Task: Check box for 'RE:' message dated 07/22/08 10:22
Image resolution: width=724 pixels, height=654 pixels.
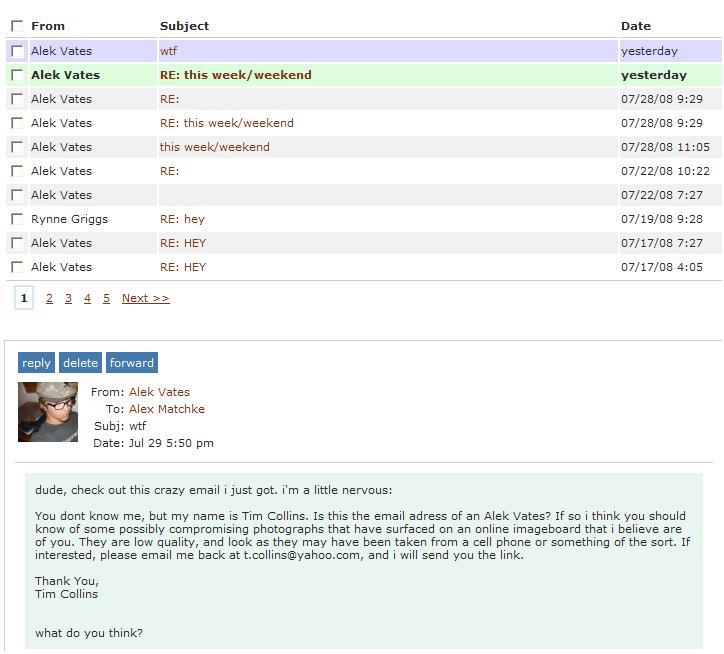Action: point(17,171)
